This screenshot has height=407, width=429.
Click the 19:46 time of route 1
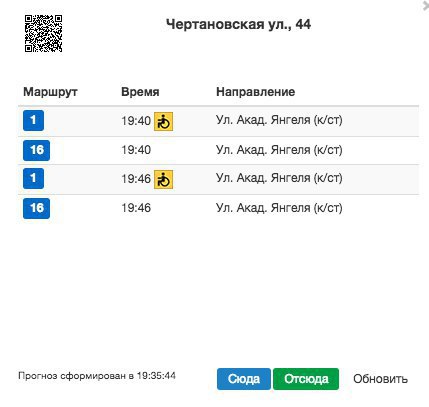tap(136, 179)
